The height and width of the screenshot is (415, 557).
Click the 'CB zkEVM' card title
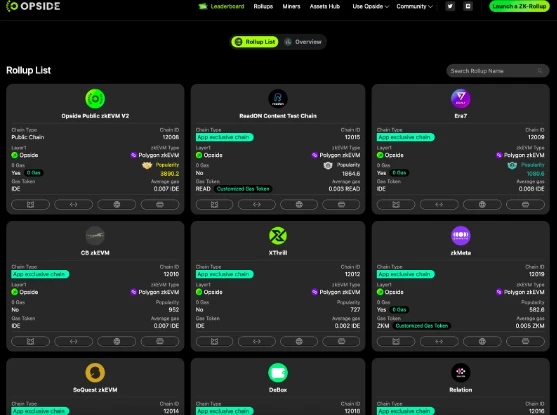click(x=95, y=253)
